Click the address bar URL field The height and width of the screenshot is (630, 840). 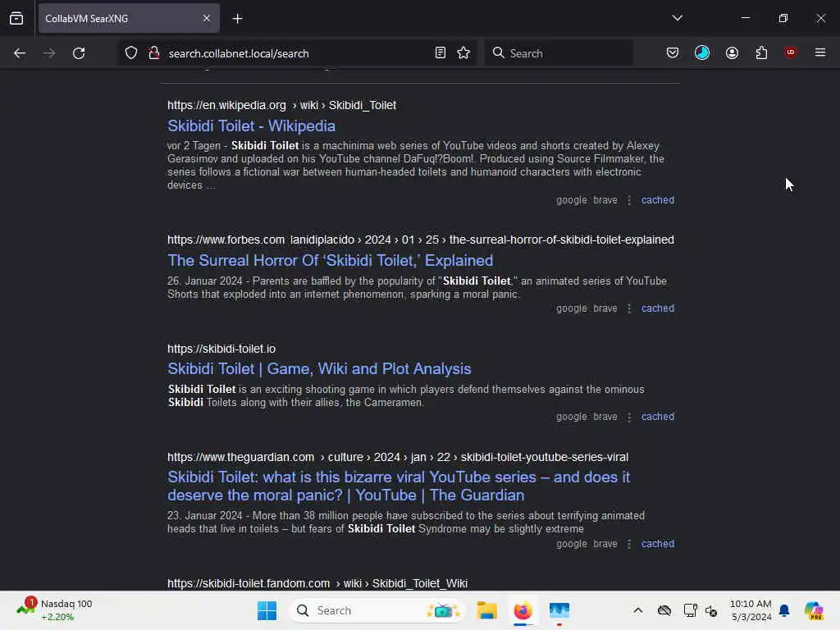coord(297,53)
